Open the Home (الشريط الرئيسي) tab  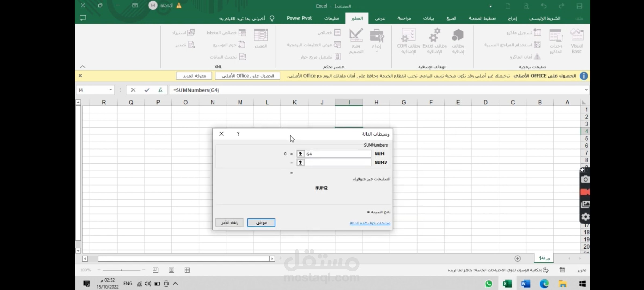pos(544,18)
